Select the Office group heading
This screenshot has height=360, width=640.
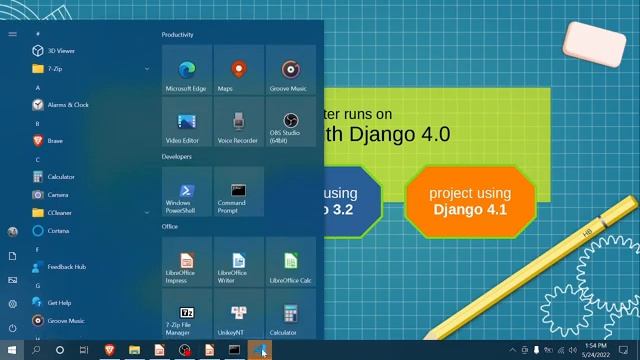coord(169,227)
